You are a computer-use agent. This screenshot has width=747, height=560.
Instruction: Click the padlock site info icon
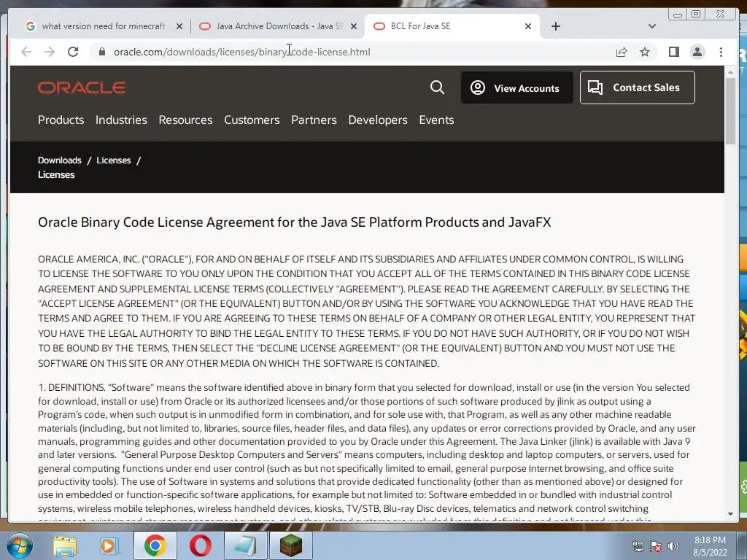pos(102,52)
